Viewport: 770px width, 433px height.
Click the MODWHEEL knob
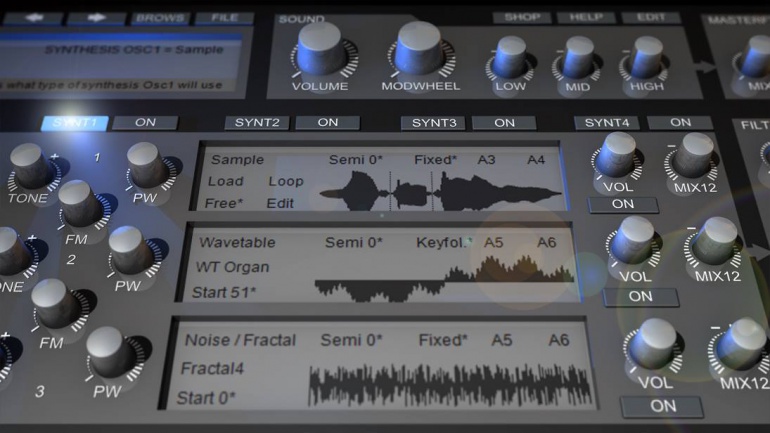point(419,50)
